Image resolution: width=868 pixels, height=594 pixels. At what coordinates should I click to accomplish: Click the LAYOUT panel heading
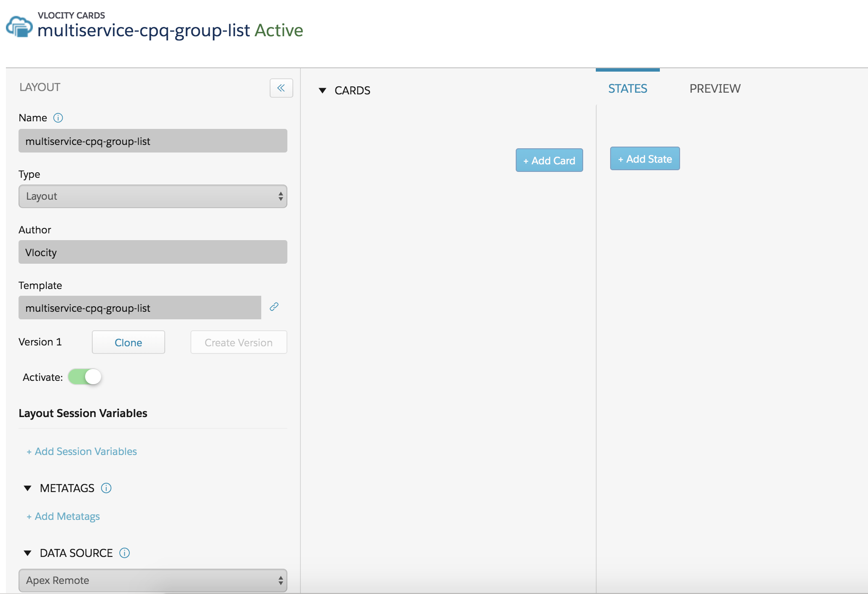(x=40, y=87)
